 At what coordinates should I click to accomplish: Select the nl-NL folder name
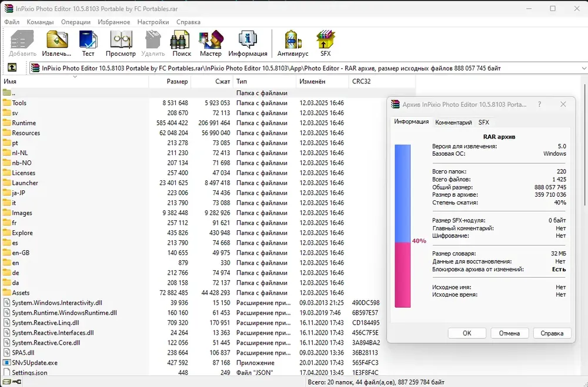(x=20, y=153)
